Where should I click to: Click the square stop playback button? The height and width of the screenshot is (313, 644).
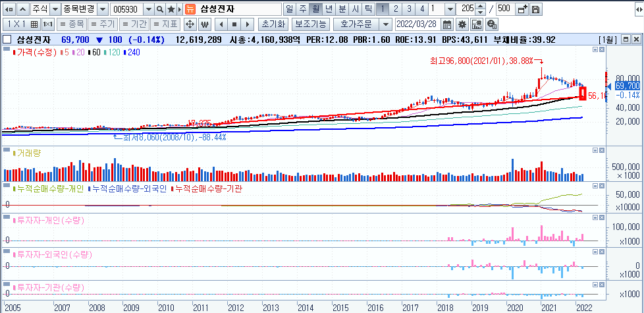[x=234, y=24]
